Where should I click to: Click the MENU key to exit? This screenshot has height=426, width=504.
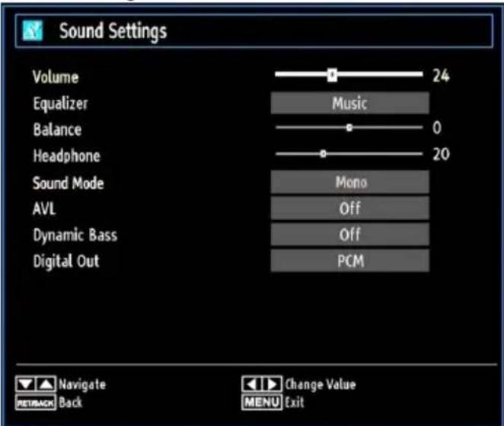point(262,402)
